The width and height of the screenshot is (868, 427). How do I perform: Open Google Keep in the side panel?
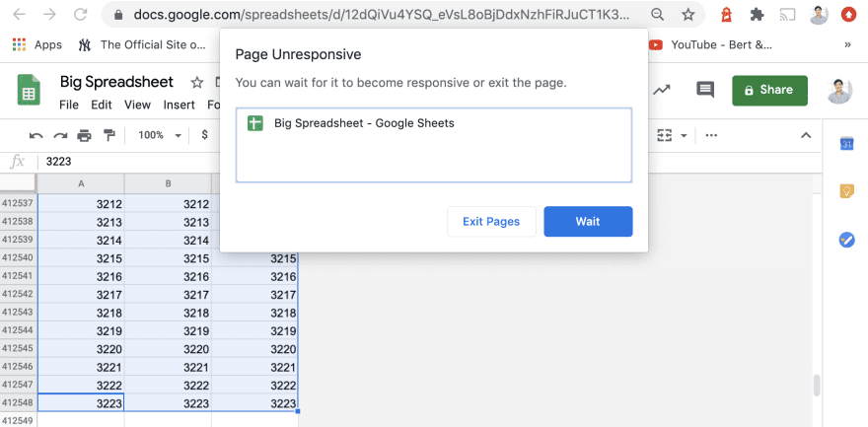coord(846,191)
